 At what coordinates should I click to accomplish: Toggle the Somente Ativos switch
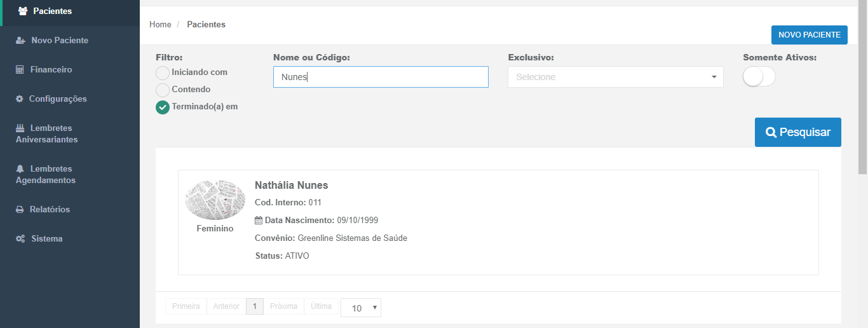pyautogui.click(x=759, y=77)
